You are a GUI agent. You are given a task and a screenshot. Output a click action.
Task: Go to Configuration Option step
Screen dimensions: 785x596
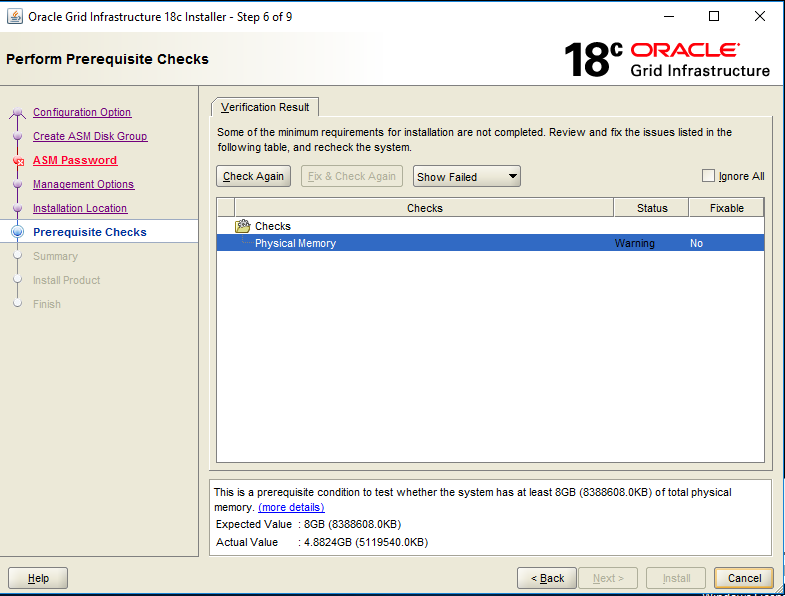pyautogui.click(x=82, y=112)
